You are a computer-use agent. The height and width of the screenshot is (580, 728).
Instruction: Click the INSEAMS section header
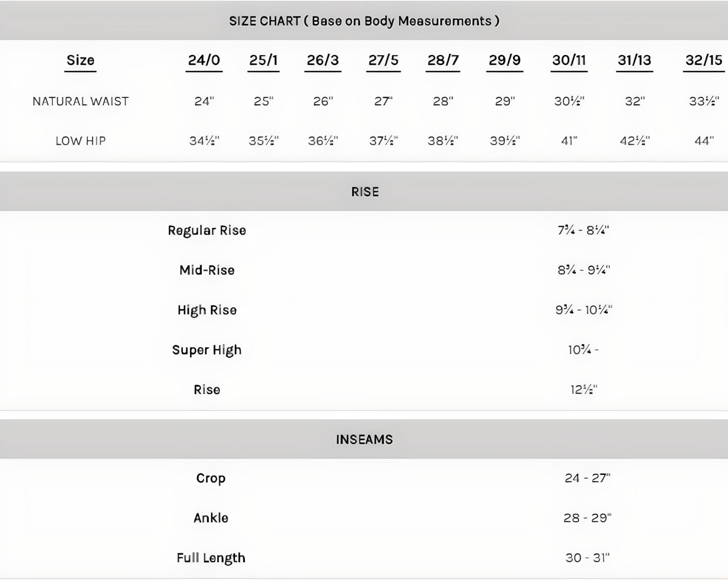point(364,439)
